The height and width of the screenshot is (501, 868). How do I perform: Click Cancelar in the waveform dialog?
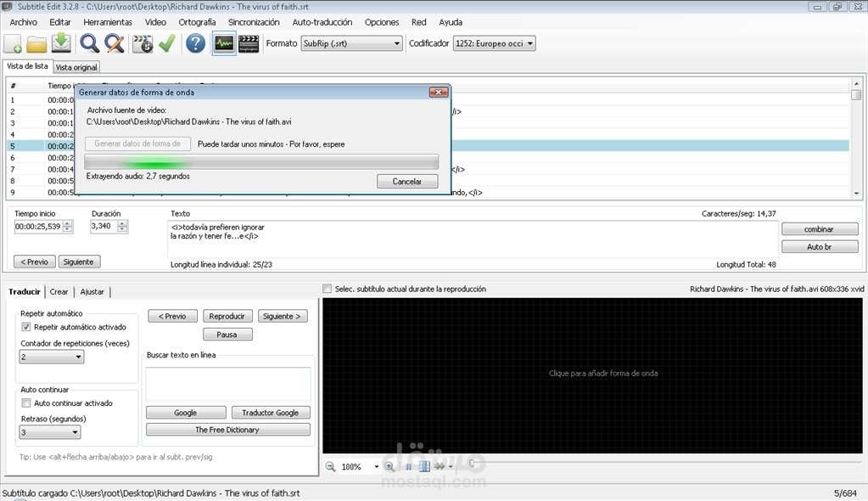407,181
